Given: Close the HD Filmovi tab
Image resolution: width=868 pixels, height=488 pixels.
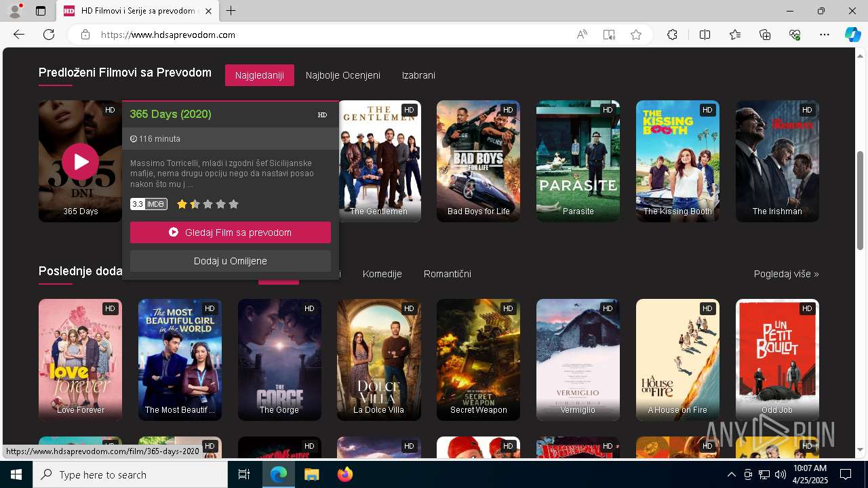Looking at the screenshot, I should point(208,11).
